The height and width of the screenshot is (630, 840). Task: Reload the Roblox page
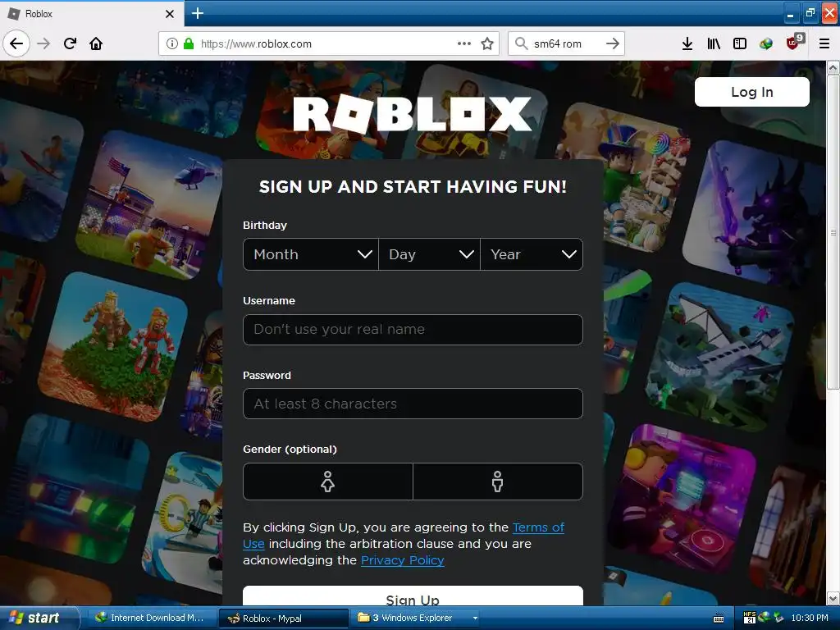(70, 43)
